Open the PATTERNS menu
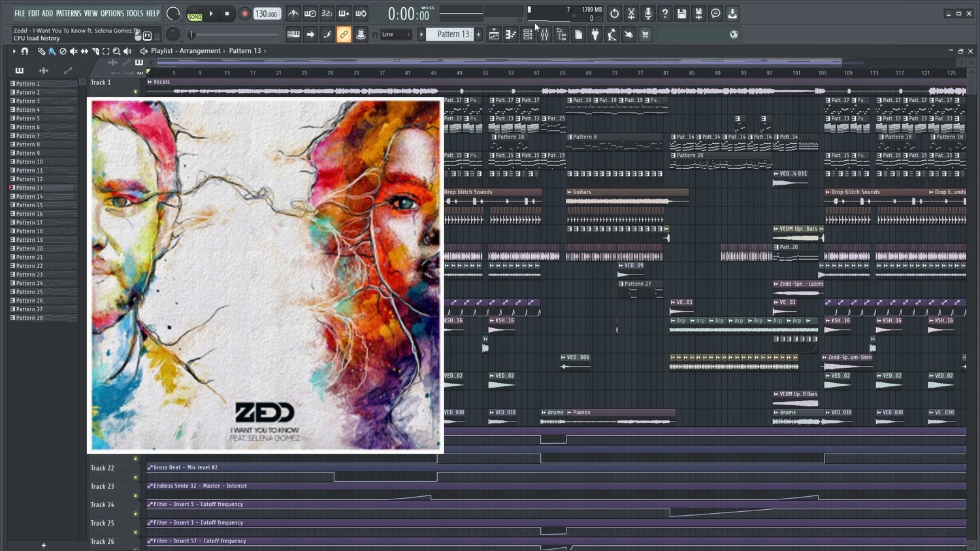Screen dimensions: 980x551 click(x=69, y=13)
